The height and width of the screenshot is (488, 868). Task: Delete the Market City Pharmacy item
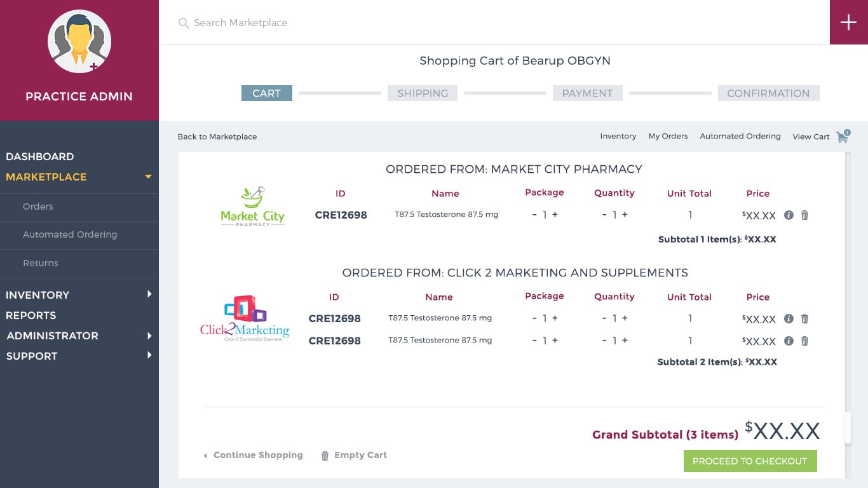coord(804,215)
